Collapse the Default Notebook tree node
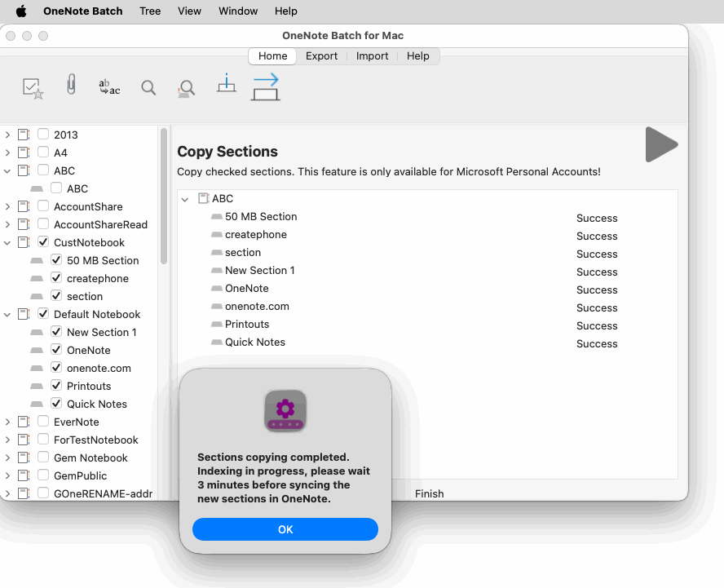 (7, 314)
